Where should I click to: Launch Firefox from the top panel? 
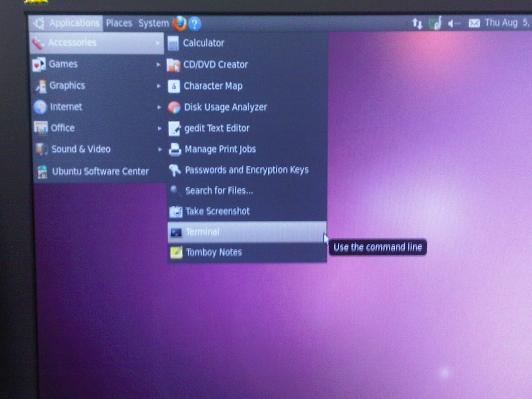(179, 23)
